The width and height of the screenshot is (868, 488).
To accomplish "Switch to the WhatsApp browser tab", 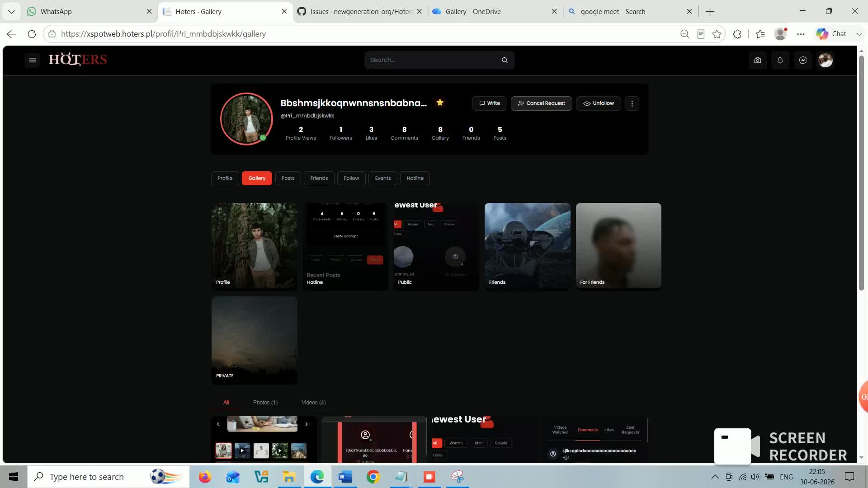I will [x=90, y=12].
